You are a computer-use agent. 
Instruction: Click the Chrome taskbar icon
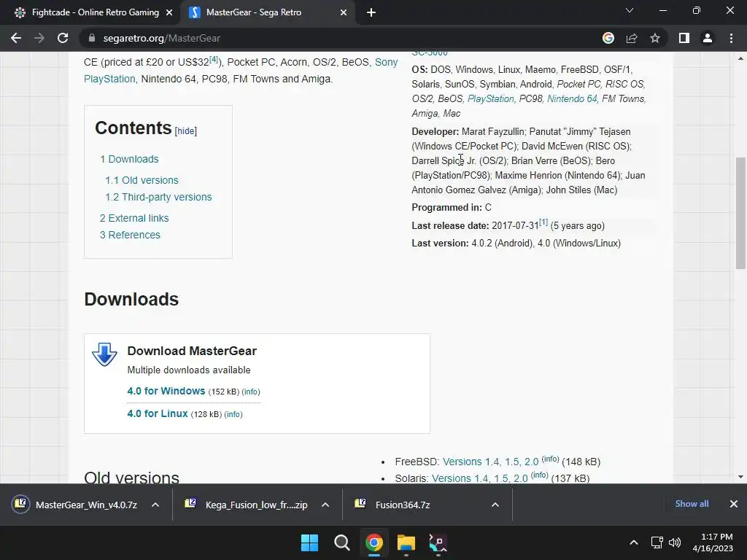[374, 542]
